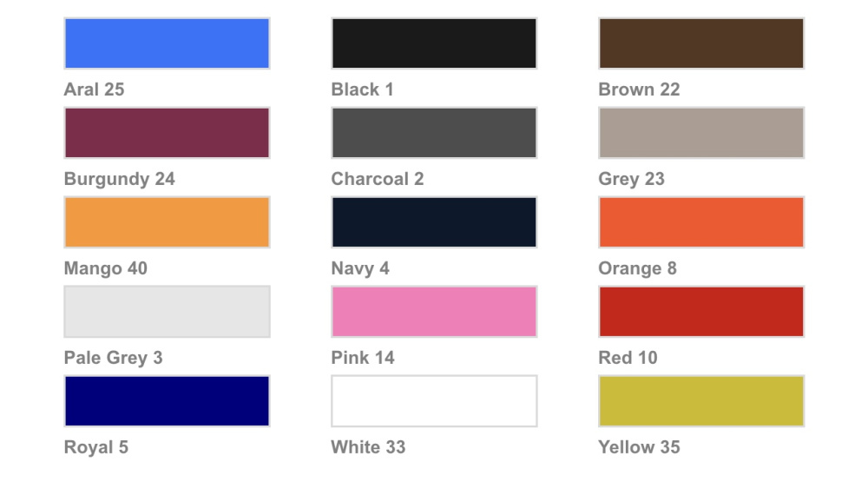
Task: Click the Pink 14 text label
Action: (x=363, y=358)
